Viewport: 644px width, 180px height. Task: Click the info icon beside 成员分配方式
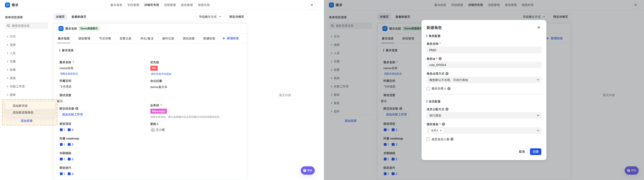447,109
